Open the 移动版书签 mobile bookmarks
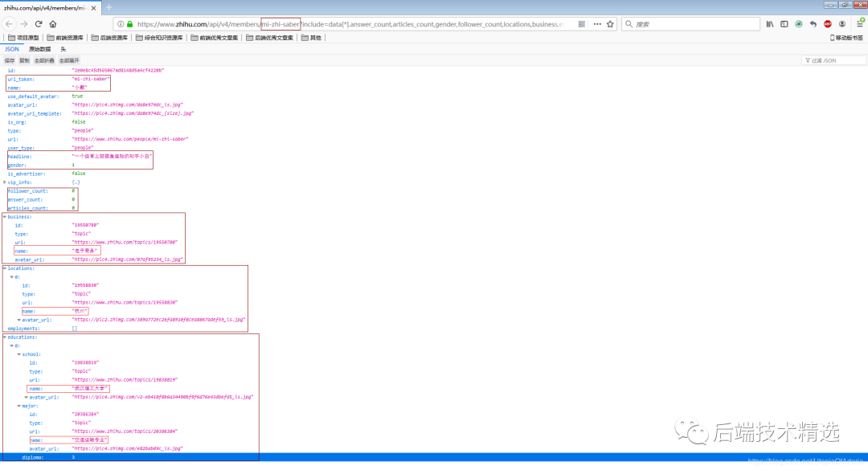The image size is (868, 470). (846, 38)
